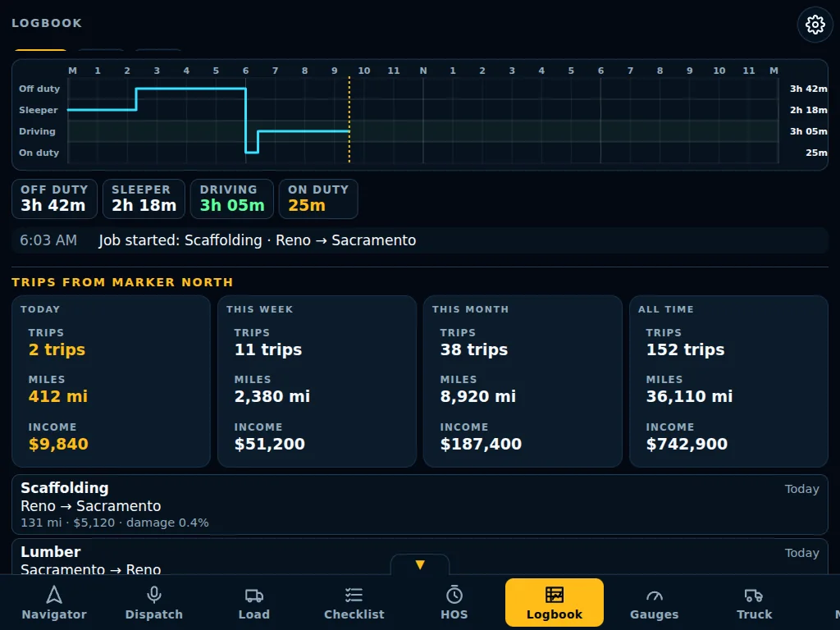Click the '$9,840' income value under Today
The width and height of the screenshot is (840, 630).
58,444
